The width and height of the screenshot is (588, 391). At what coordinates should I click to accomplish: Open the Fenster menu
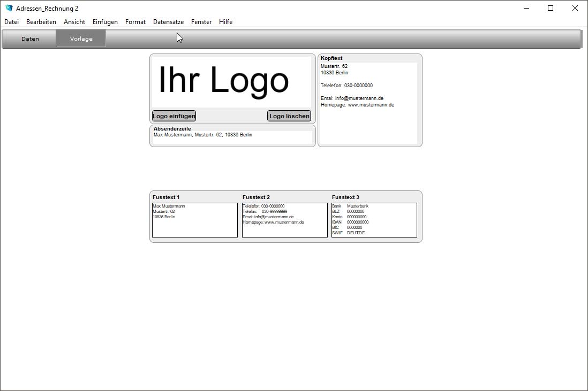click(201, 22)
